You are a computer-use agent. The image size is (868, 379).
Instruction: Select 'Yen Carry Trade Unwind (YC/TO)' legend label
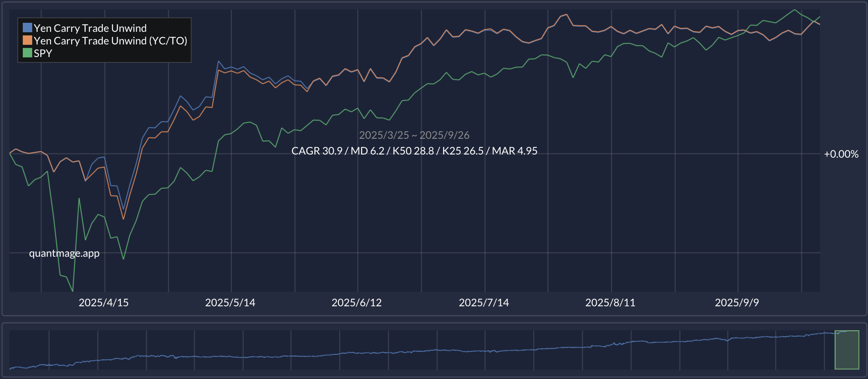click(110, 40)
